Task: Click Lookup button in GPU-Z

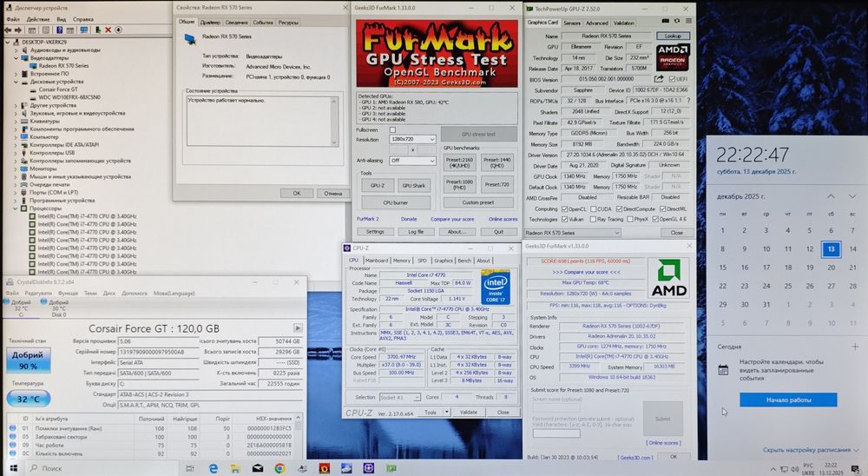Action: point(673,36)
